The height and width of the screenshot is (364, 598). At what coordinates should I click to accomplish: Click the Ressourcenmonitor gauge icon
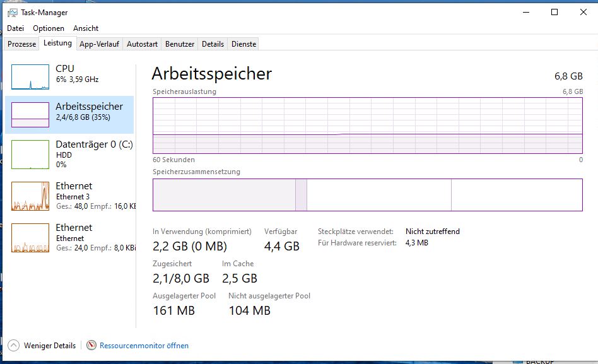(x=91, y=345)
